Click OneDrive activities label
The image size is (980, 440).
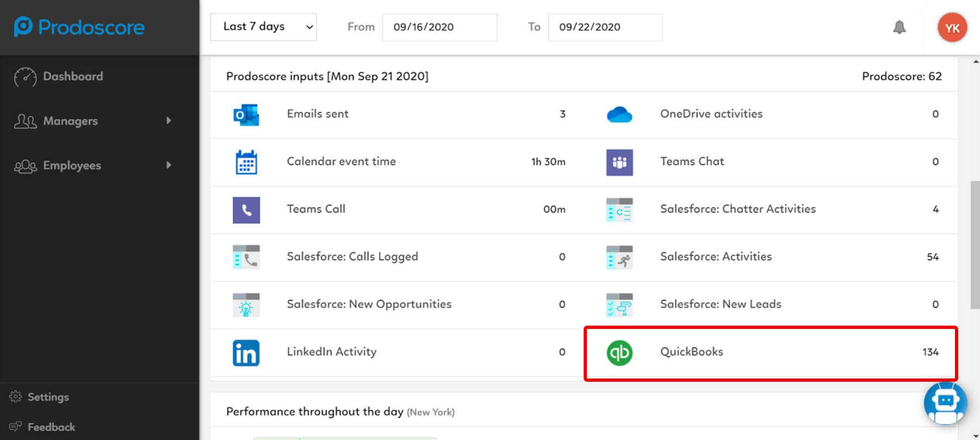point(711,114)
